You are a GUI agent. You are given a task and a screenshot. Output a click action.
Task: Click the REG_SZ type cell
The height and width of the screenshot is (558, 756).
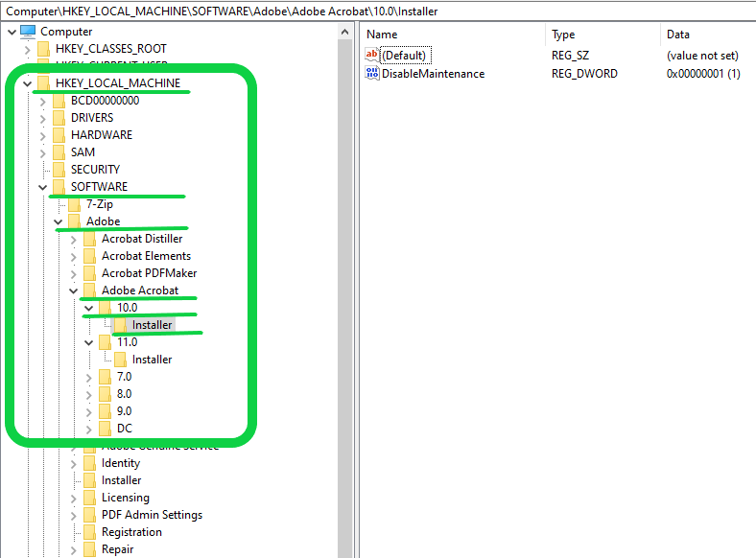(x=571, y=56)
